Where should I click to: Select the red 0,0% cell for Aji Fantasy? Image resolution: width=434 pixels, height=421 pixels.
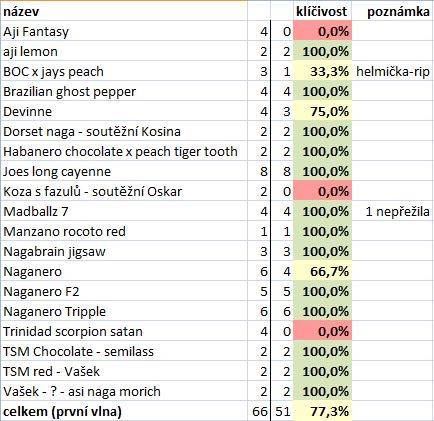pyautogui.click(x=322, y=31)
